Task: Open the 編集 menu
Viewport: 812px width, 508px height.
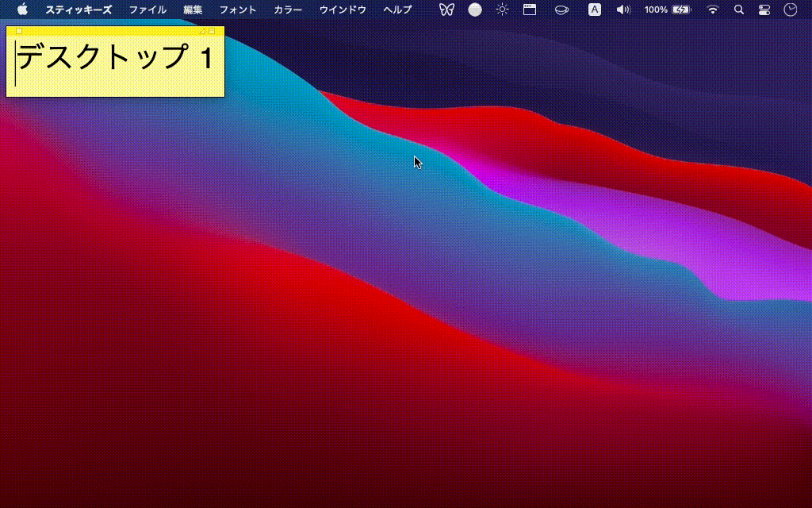Action: pos(193,10)
